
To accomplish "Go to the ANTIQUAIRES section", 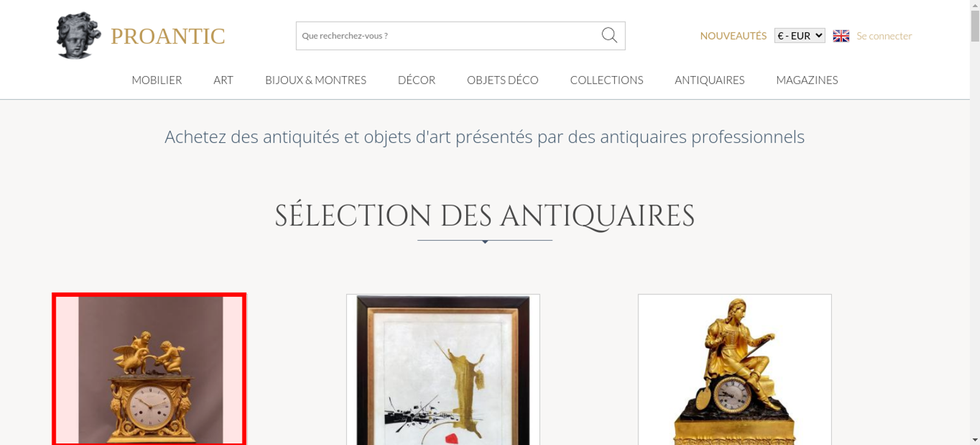I will [x=710, y=80].
